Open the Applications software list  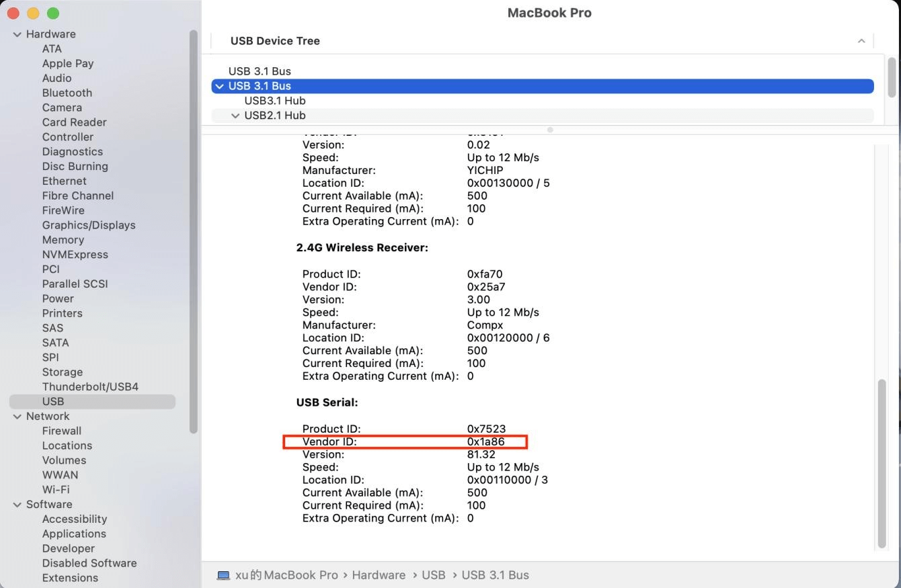pyautogui.click(x=74, y=534)
